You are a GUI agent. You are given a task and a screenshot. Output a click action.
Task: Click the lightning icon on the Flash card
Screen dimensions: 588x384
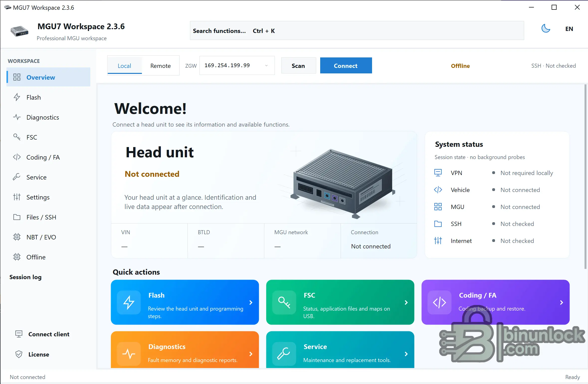pyautogui.click(x=129, y=302)
